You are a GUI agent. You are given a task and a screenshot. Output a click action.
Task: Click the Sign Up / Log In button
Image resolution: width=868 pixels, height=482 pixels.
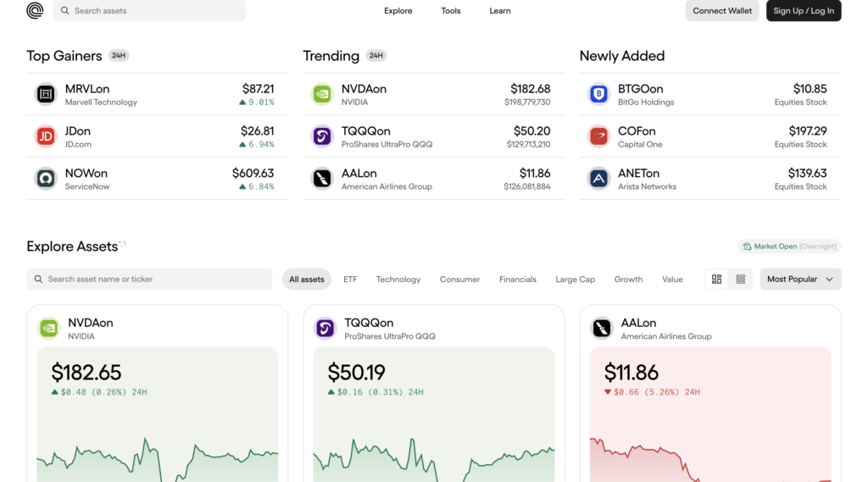pyautogui.click(x=803, y=11)
